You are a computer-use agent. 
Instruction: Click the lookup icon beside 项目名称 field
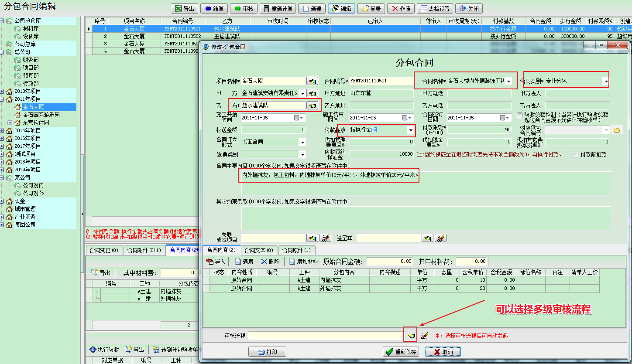(x=312, y=81)
